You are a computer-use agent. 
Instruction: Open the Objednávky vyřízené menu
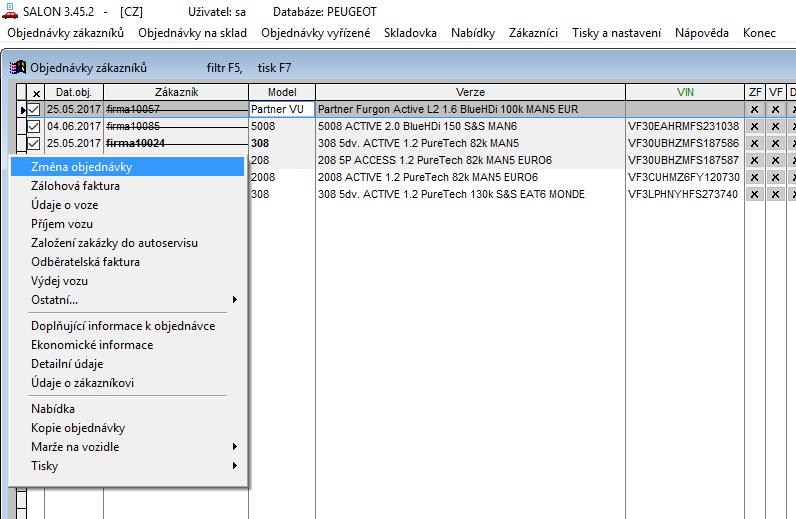pos(315,33)
